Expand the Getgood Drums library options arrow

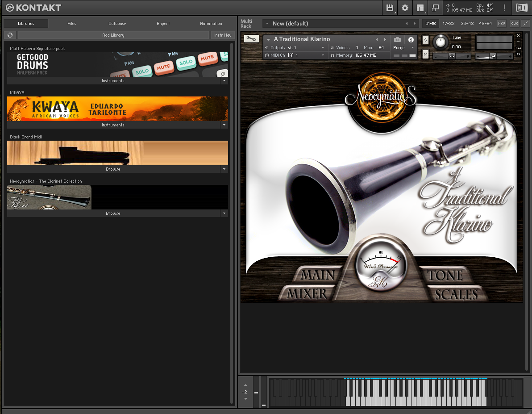pos(224,80)
